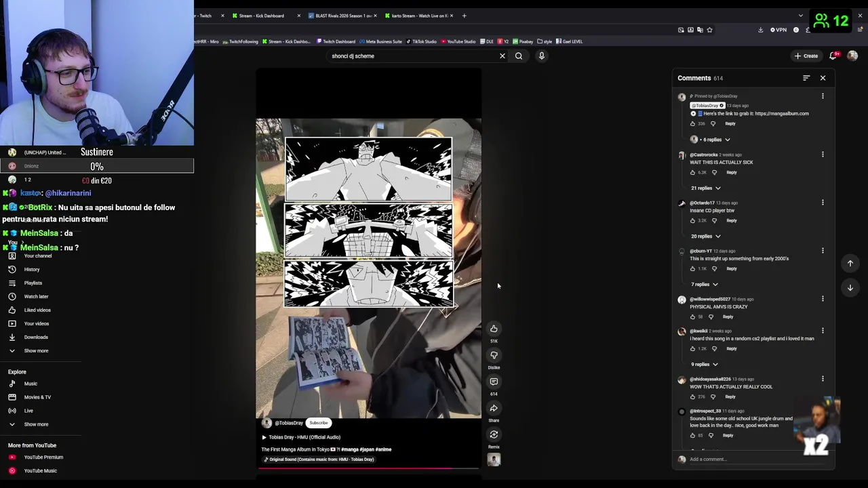
Task: Expand 'Show more' under Explore section
Action: [36, 424]
